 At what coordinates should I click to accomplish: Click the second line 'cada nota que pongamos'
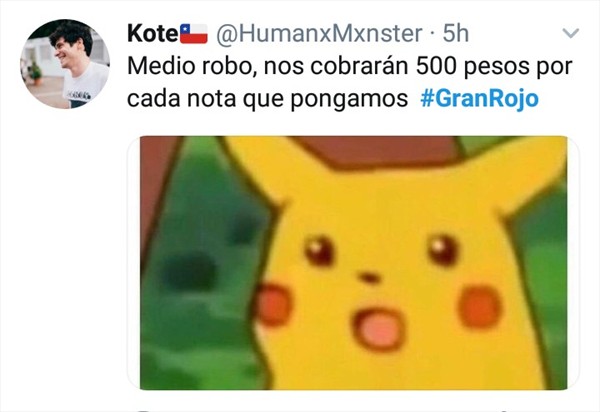pos(267,99)
